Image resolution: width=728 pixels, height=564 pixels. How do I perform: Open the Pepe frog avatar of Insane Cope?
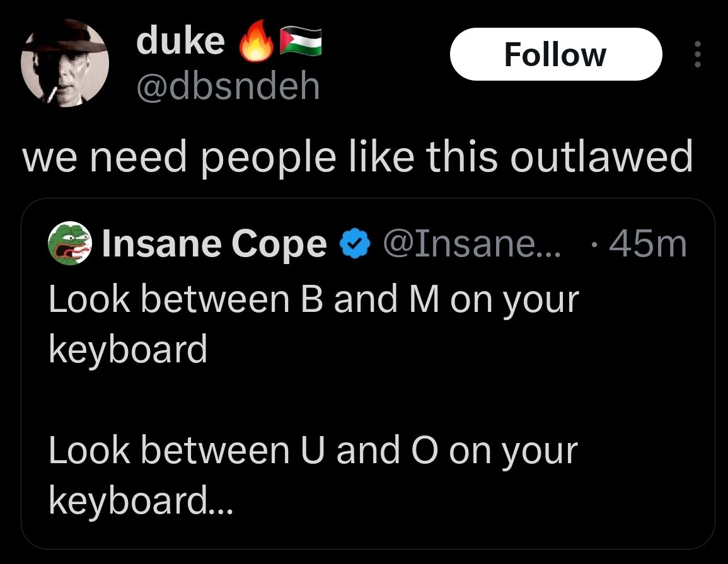(71, 245)
